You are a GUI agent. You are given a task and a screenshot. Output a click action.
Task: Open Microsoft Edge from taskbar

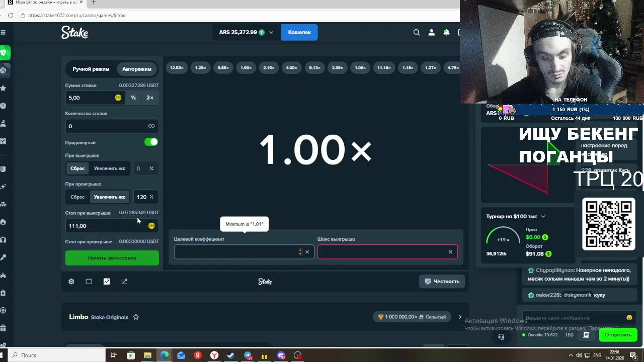pyautogui.click(x=165, y=355)
